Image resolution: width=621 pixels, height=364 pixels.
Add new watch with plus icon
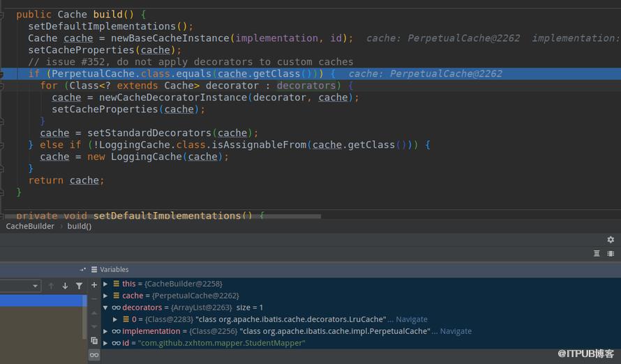click(x=94, y=285)
